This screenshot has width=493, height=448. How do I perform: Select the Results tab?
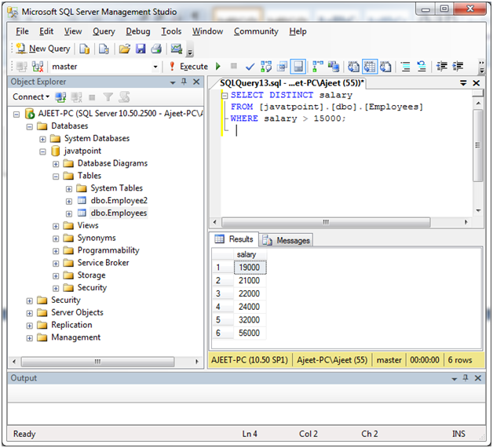(234, 239)
